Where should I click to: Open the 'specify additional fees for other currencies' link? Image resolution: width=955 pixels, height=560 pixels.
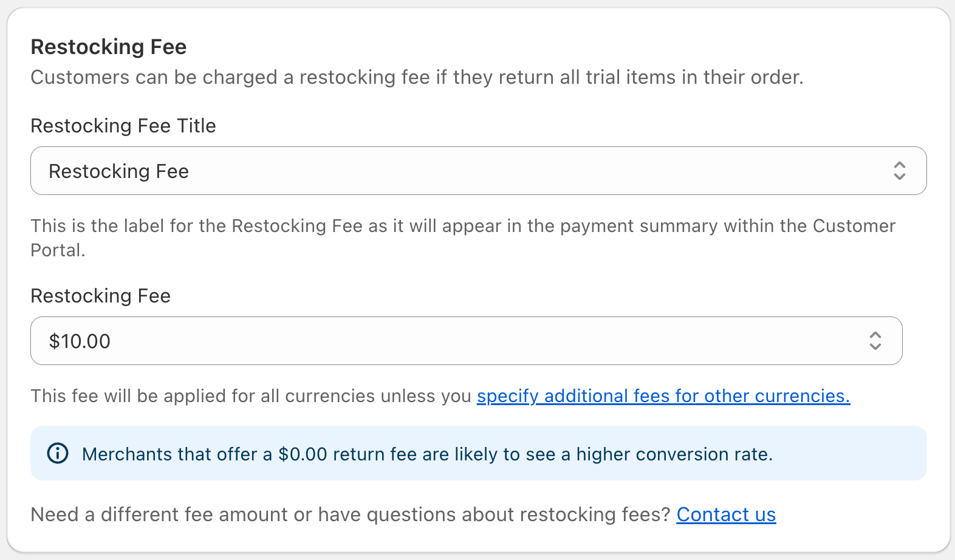tap(663, 396)
